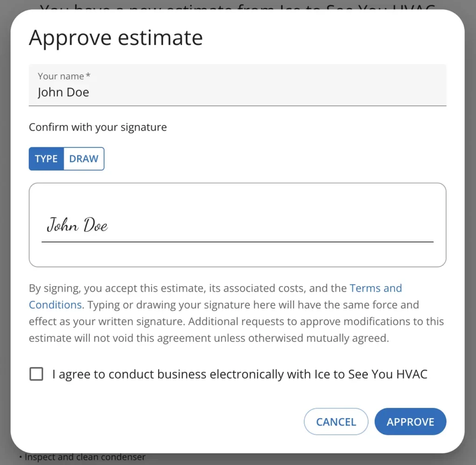The width and height of the screenshot is (476, 465).
Task: Click the "Confirm with your signature" label
Action: 98,127
